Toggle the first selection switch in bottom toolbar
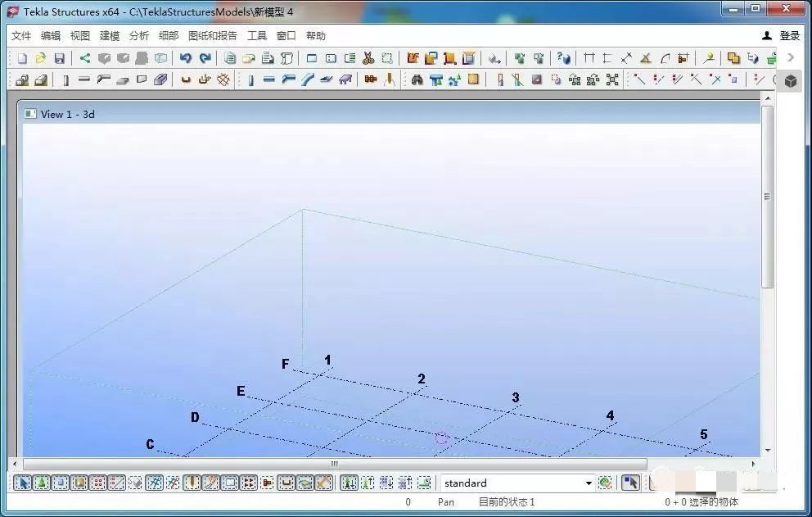This screenshot has width=812, height=517. click(x=23, y=483)
